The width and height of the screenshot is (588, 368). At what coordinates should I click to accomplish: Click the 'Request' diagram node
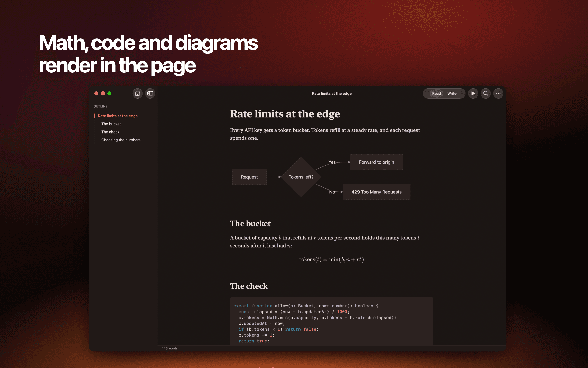click(x=249, y=177)
